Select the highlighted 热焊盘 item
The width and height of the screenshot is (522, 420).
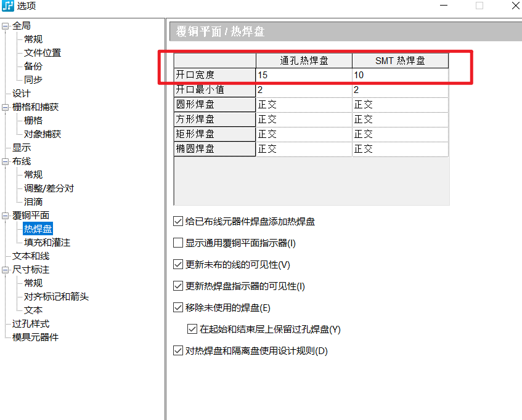[38, 229]
